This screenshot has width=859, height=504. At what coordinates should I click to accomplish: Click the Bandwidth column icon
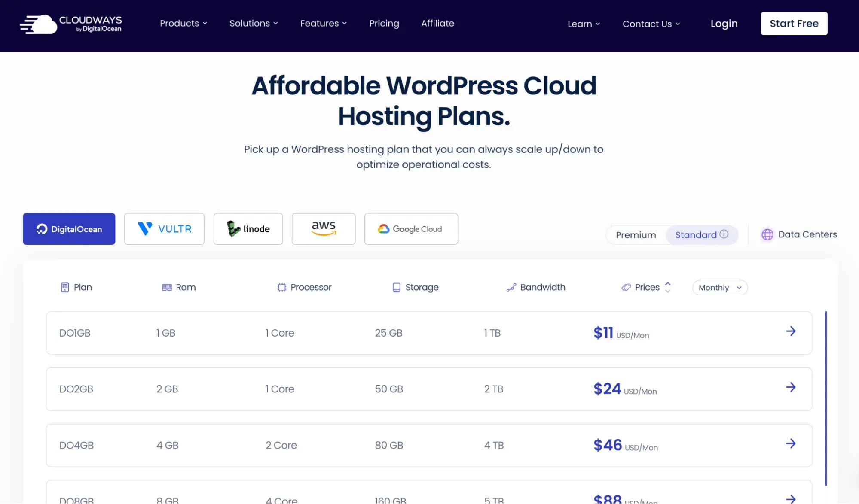[x=511, y=288]
